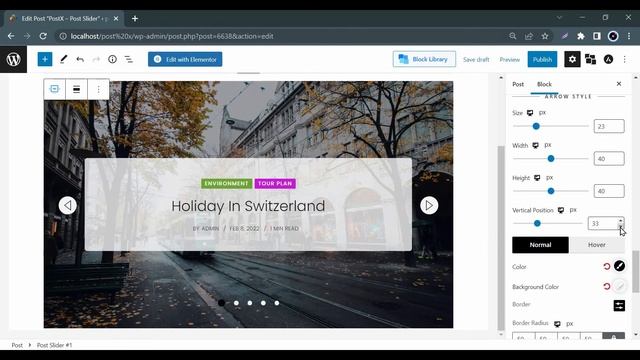
Task: Close the settings sidebar panel
Action: [619, 84]
